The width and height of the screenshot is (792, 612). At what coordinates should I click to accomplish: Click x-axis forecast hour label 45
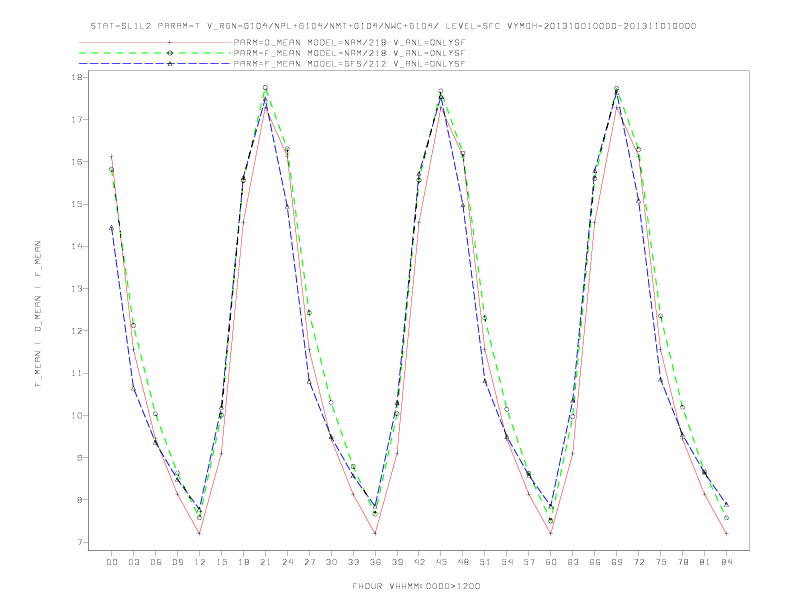pos(441,562)
